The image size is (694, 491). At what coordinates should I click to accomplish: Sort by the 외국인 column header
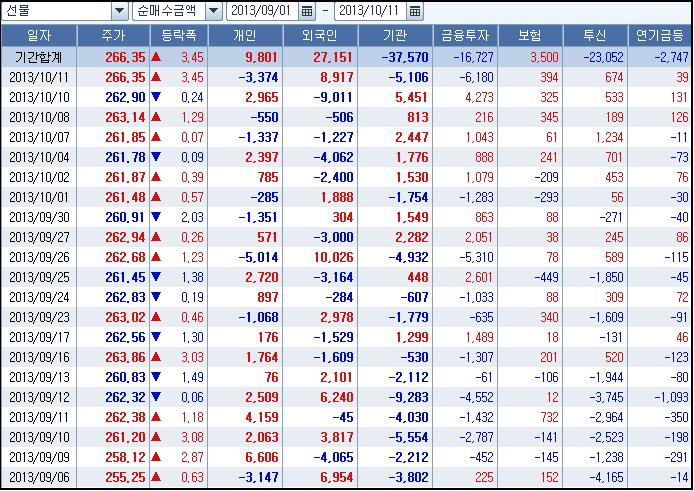coord(320,35)
